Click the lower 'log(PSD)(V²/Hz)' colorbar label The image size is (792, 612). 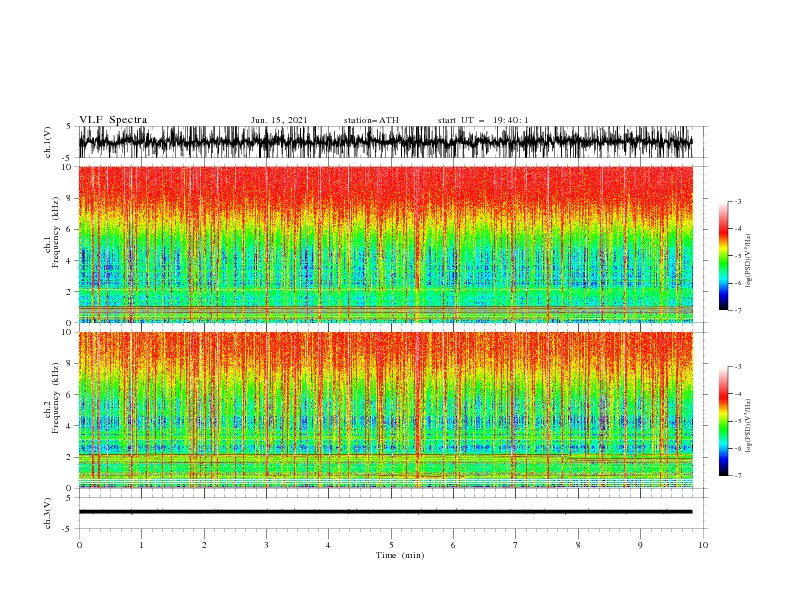click(x=748, y=426)
